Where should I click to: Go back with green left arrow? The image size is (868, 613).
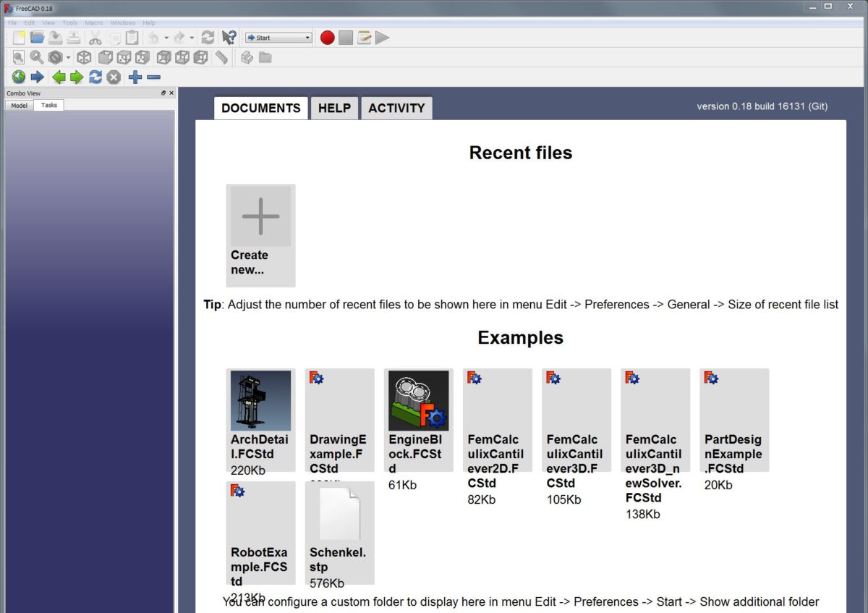pos(59,77)
